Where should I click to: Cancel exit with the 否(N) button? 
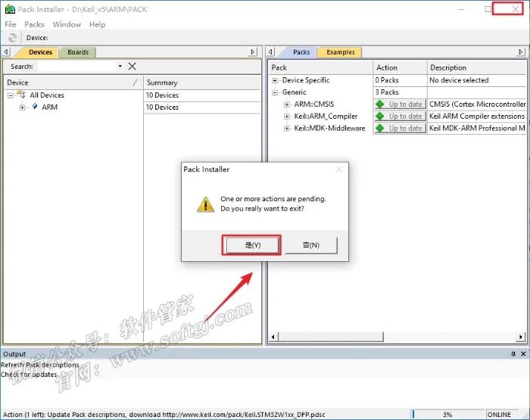(x=311, y=245)
